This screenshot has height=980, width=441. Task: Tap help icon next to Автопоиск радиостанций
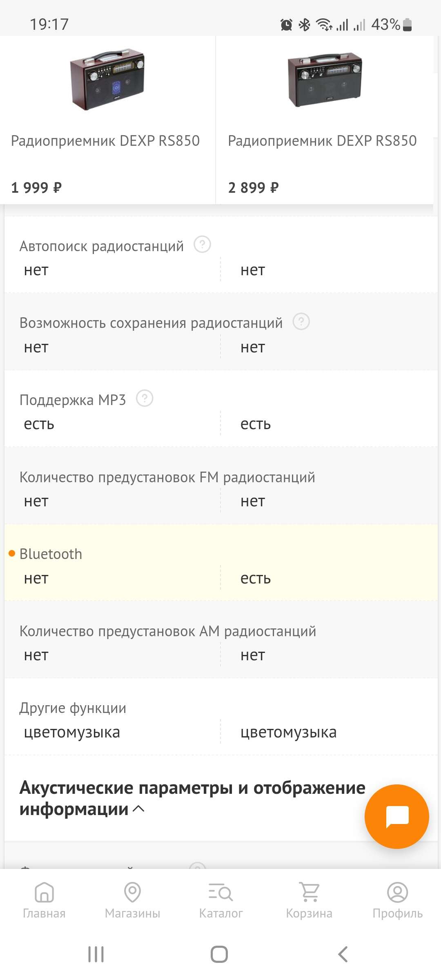point(202,245)
